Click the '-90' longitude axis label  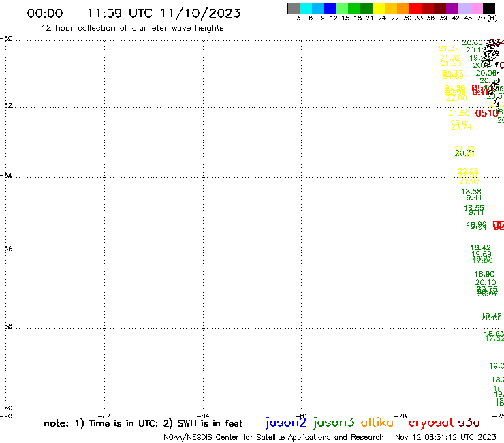pos(6,416)
